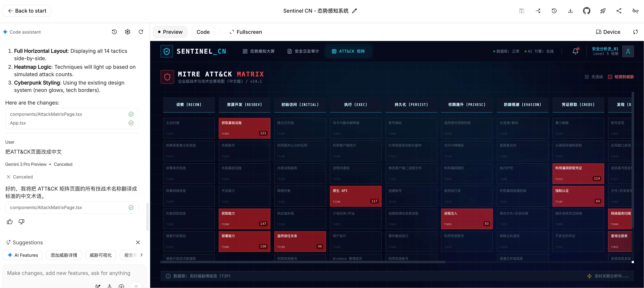The width and height of the screenshot is (644, 288).
Task: Click the 添加威胁详情 suggestion chip
Action: pos(64,255)
